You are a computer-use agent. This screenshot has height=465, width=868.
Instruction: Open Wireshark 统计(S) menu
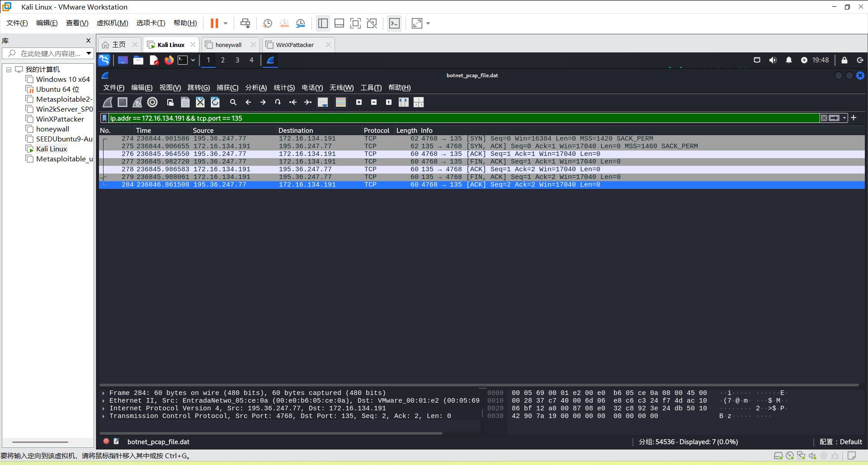click(284, 88)
